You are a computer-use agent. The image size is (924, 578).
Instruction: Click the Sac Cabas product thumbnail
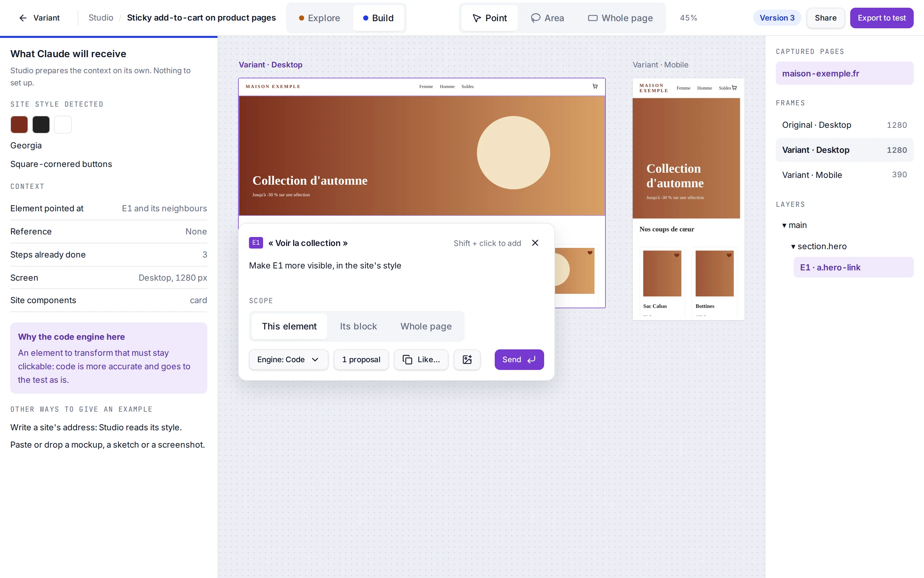(x=662, y=273)
